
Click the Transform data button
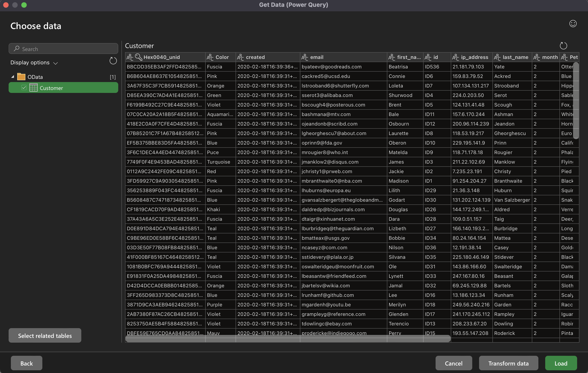pyautogui.click(x=508, y=363)
